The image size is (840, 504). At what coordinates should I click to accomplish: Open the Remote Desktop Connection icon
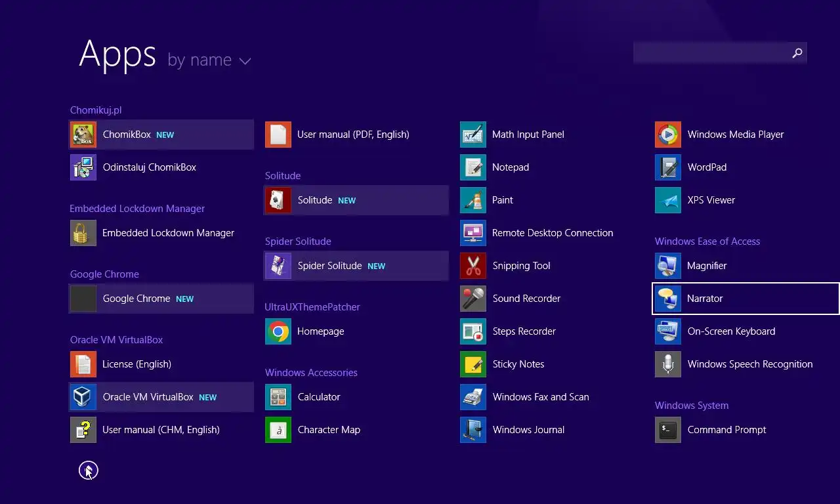coord(473,233)
